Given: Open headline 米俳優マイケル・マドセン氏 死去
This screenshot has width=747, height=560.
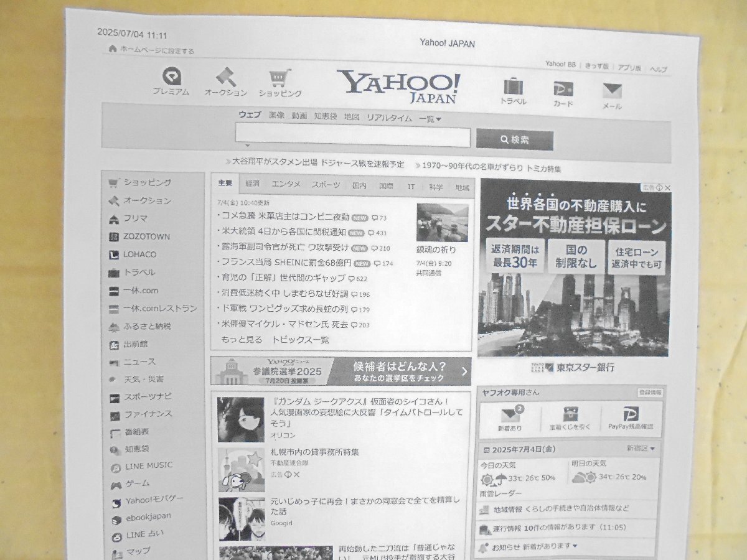Looking at the screenshot, I should (285, 324).
